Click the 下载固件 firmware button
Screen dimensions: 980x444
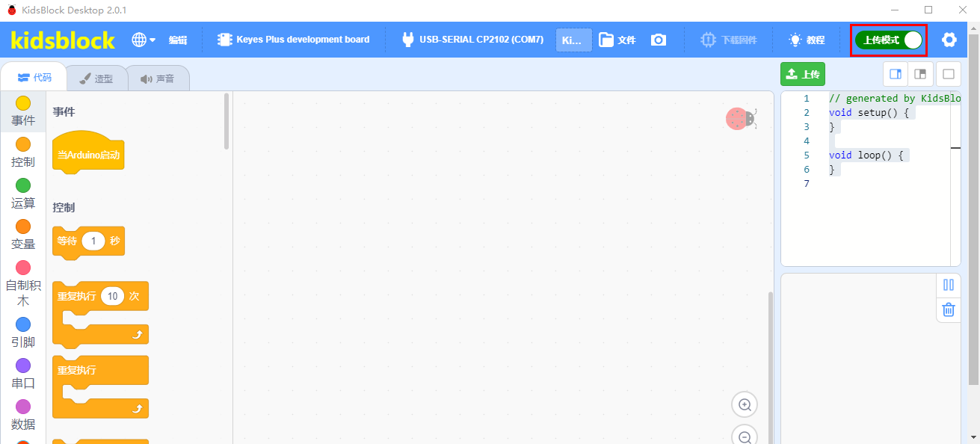click(x=728, y=40)
